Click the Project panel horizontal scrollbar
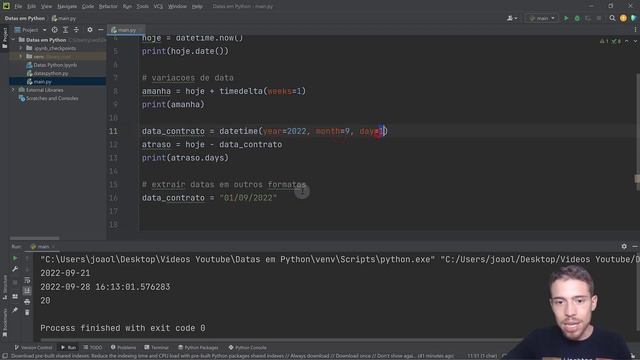This screenshot has height=360, width=640. 34,238
